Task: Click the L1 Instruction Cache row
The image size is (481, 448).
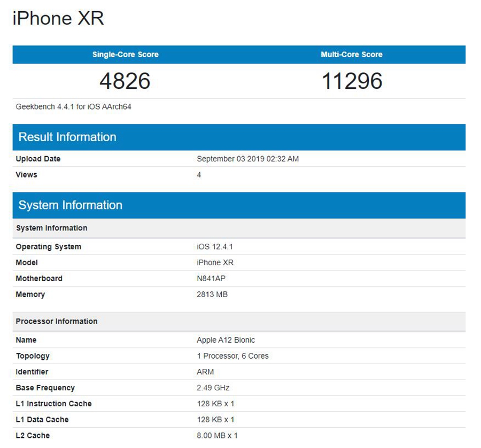Action: click(53, 404)
